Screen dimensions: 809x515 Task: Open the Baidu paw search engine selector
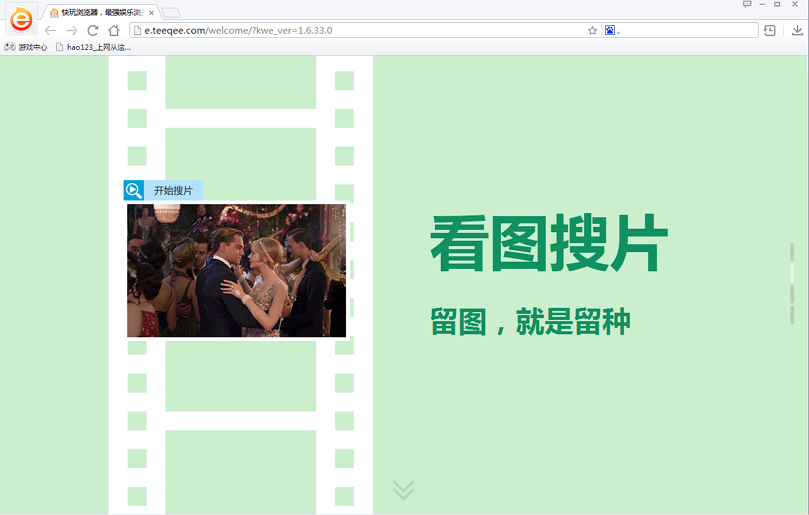(x=612, y=30)
